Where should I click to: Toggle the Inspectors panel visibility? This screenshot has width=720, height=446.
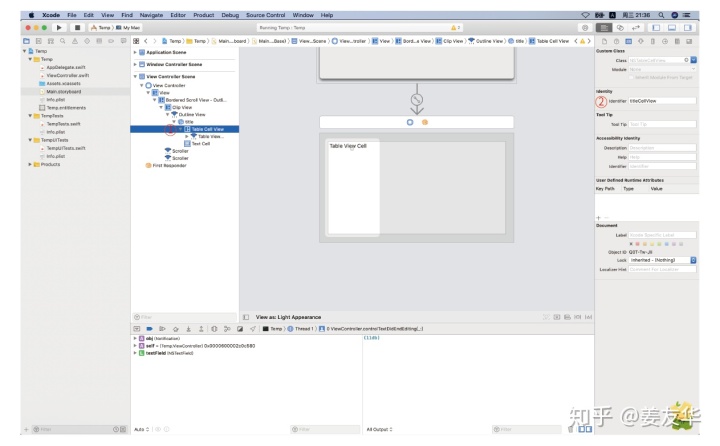(687, 28)
